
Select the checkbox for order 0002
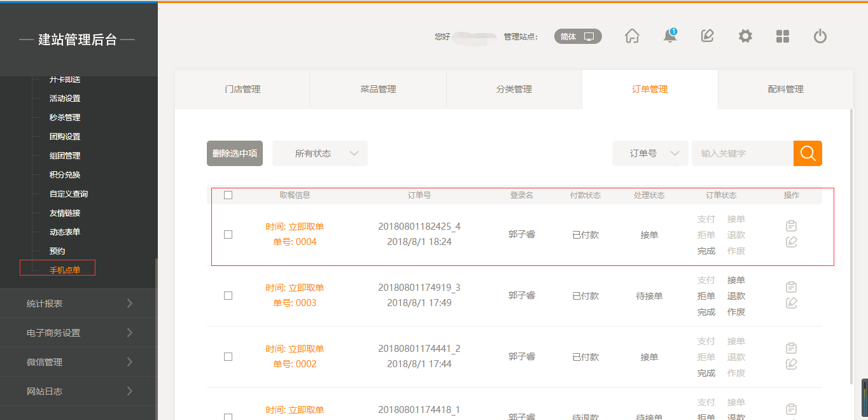pyautogui.click(x=228, y=356)
